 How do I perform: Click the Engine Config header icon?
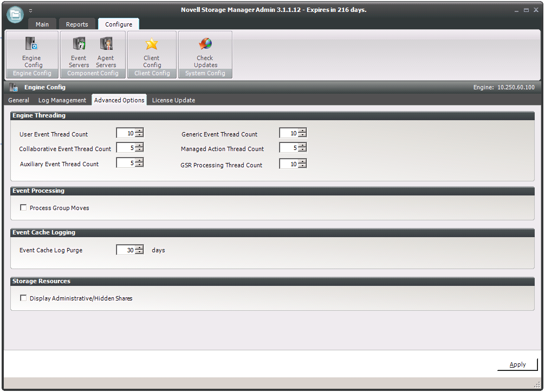click(13, 87)
